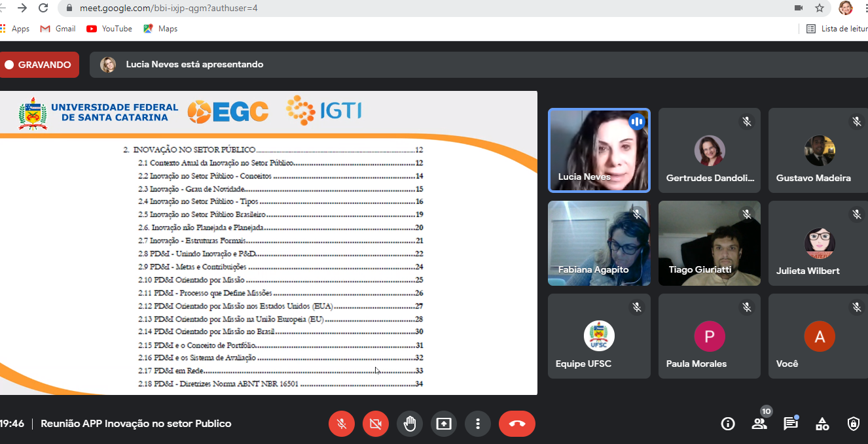This screenshot has width=868, height=444.
Task: Click the EGC logo on the slide
Action: [x=228, y=112]
